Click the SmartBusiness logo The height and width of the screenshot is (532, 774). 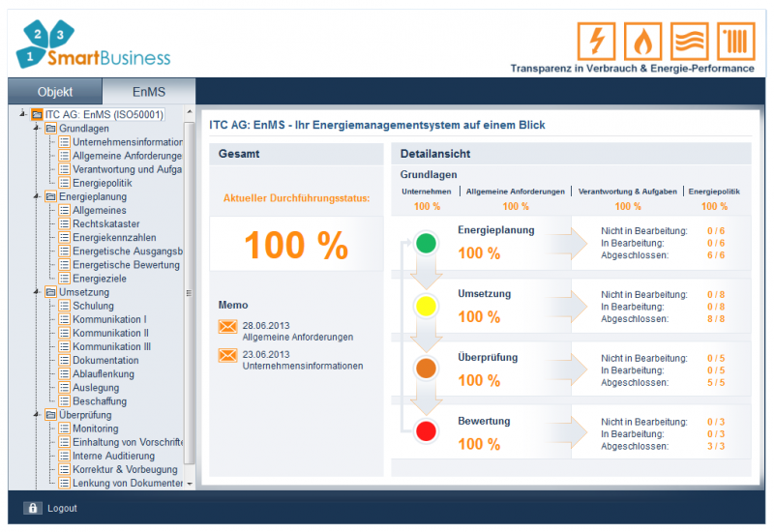94,44
